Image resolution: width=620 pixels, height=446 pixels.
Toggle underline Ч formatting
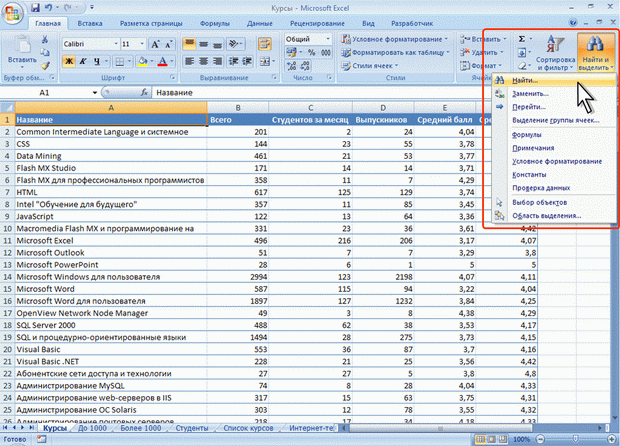pos(96,61)
